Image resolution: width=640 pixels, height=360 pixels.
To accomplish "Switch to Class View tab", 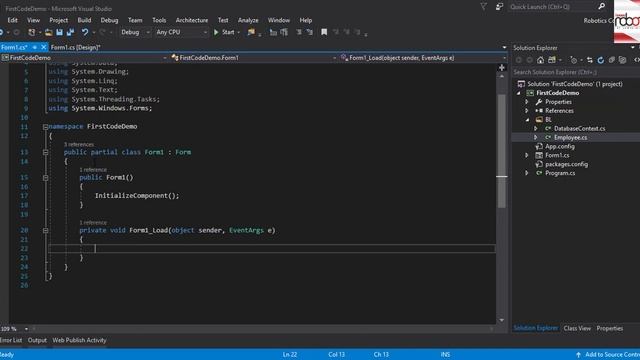I will click(x=577, y=328).
